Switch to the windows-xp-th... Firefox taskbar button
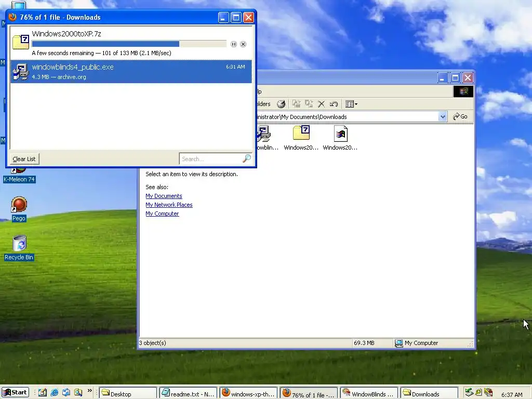532x399 pixels. [x=248, y=393]
